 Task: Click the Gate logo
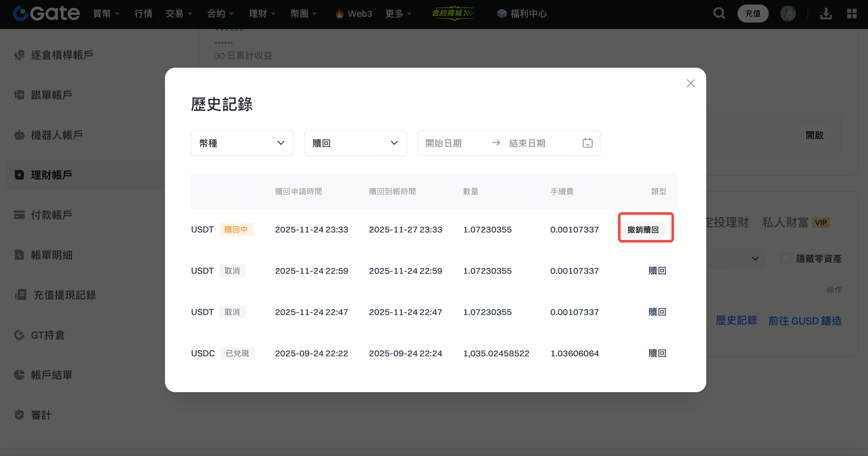point(46,14)
